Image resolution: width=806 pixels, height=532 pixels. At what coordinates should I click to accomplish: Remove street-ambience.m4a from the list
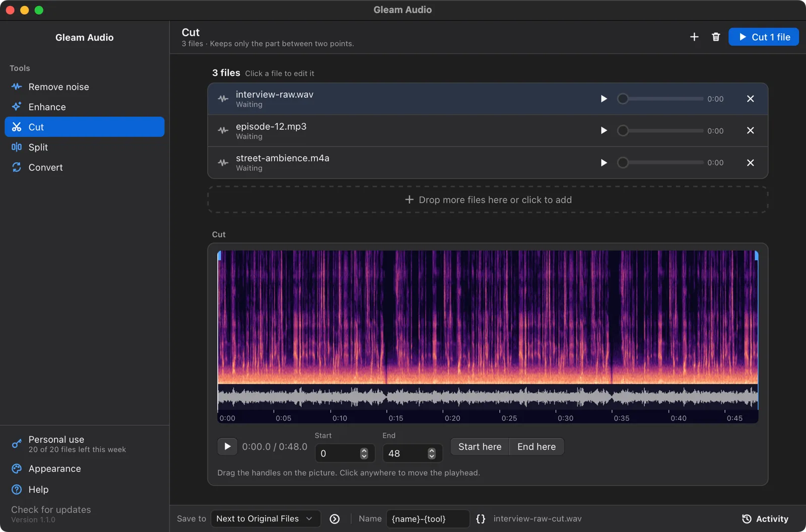[x=750, y=163]
